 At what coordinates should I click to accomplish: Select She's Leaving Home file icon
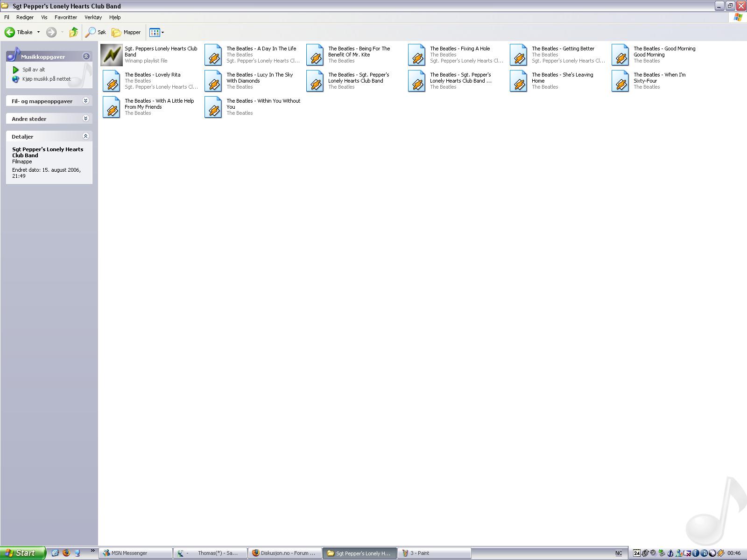coord(519,81)
